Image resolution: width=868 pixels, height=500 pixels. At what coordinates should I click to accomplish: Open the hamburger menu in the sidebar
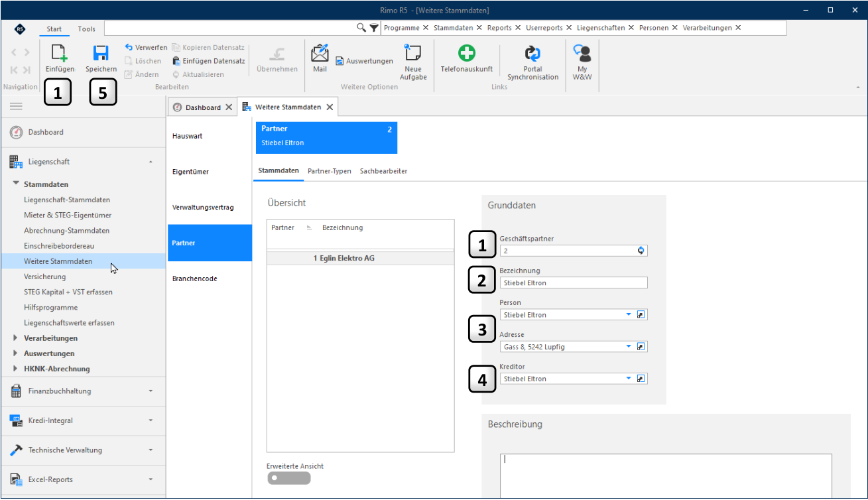[x=17, y=106]
